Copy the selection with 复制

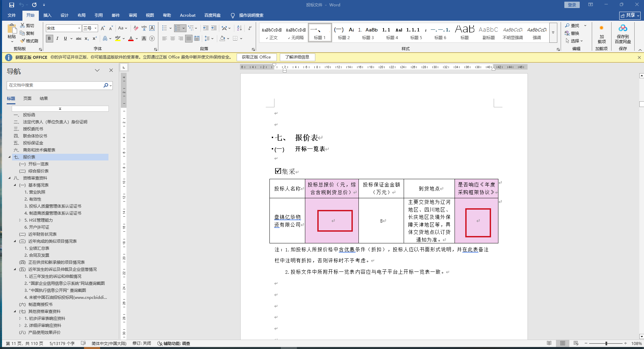coord(27,33)
